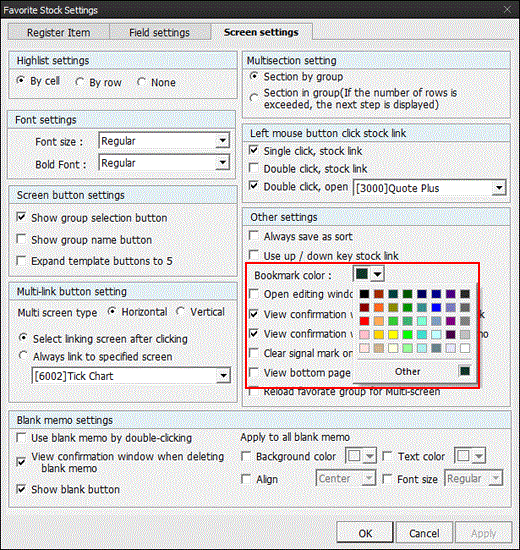The width and height of the screenshot is (520, 550).
Task: Select the black swatch in palette
Action: (364, 294)
